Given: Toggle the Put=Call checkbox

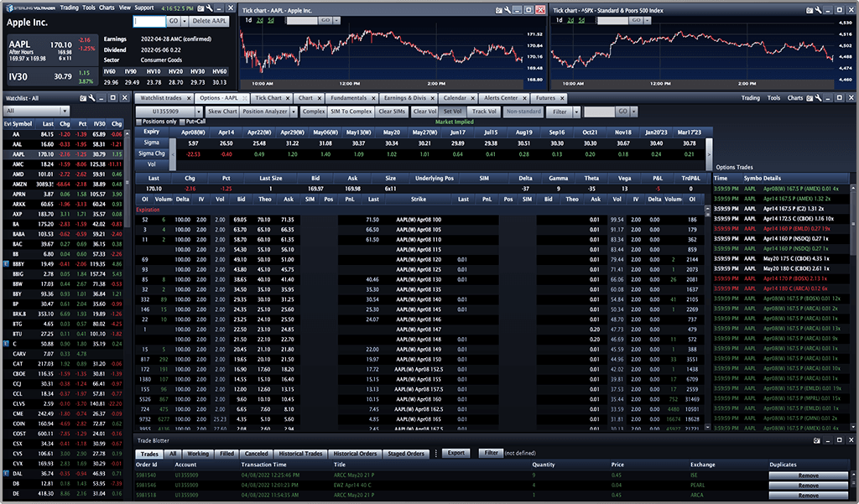Looking at the screenshot, I should (182, 122).
